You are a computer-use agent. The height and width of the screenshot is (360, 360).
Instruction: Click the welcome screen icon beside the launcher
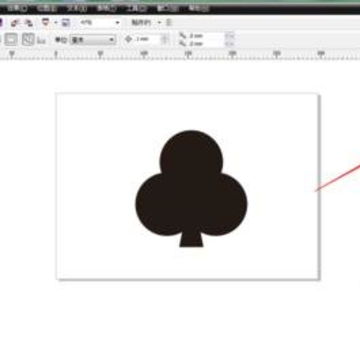pos(66,23)
